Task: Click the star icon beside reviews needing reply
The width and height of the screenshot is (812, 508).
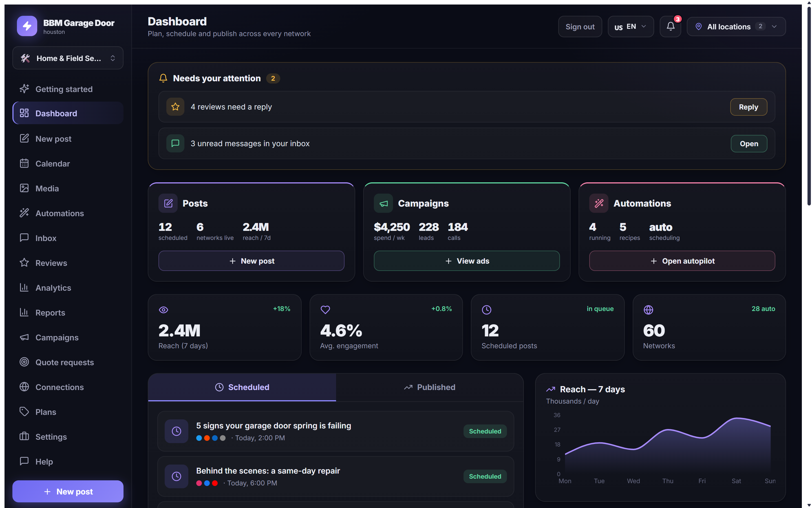Action: 175,107
